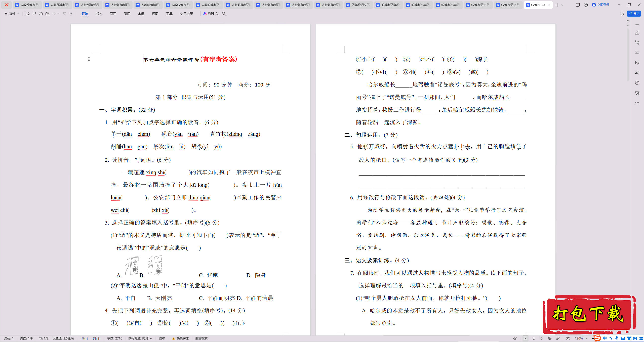Screen dimensions: 644x342
Task: Click the cloud sync icon near Share
Action: click(622, 14)
